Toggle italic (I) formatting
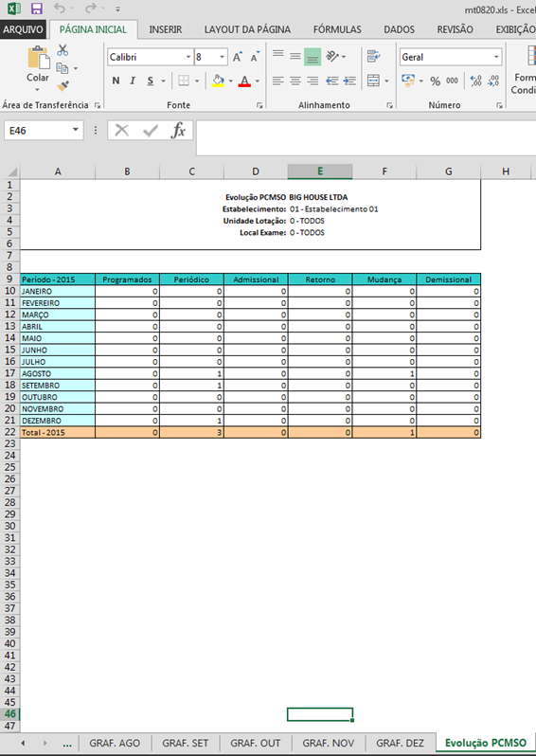 pos(133,81)
